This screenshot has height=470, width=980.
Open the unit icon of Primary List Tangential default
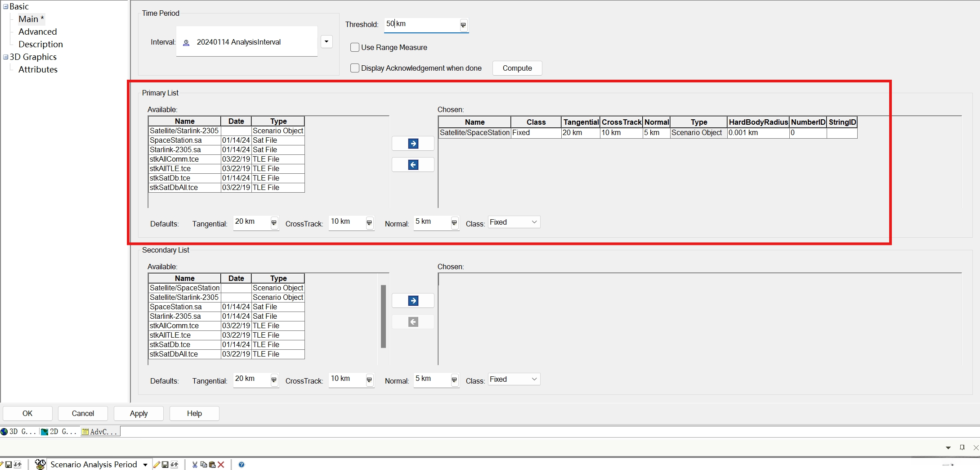click(x=274, y=223)
